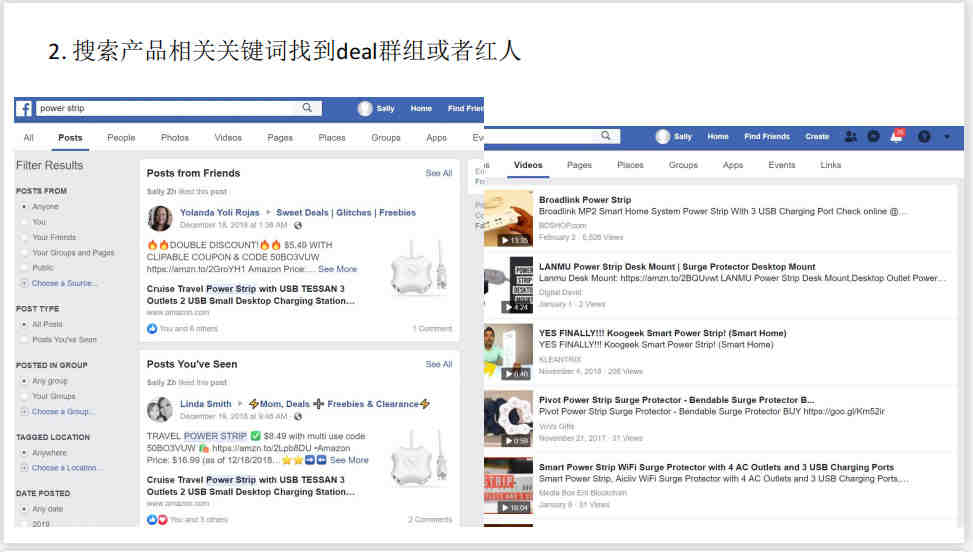Click See More on Linda Smith's post
Image resolution: width=973 pixels, height=552 pixels.
pos(349,460)
